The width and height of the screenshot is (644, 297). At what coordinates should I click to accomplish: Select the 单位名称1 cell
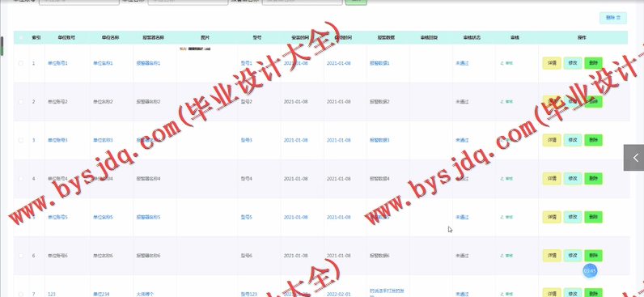103,63
